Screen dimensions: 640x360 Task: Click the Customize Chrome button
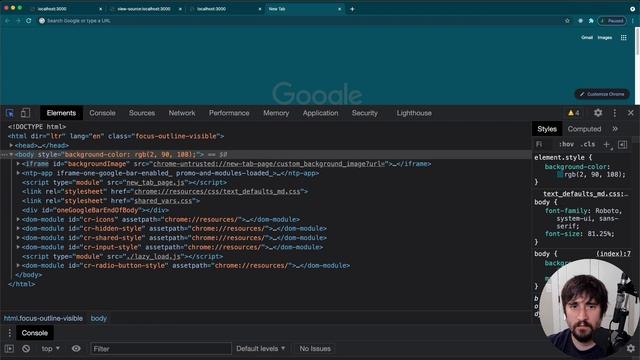pos(602,94)
